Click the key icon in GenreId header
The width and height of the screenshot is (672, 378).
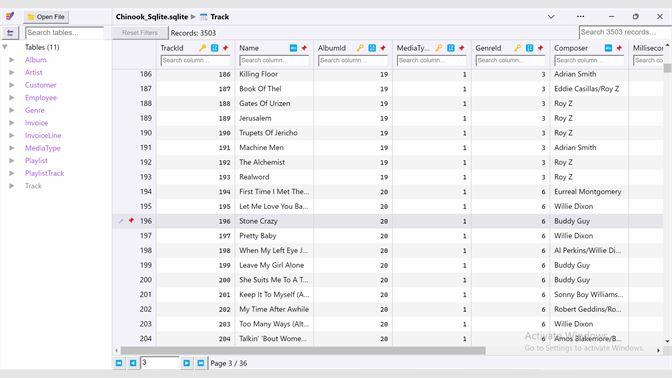(518, 48)
